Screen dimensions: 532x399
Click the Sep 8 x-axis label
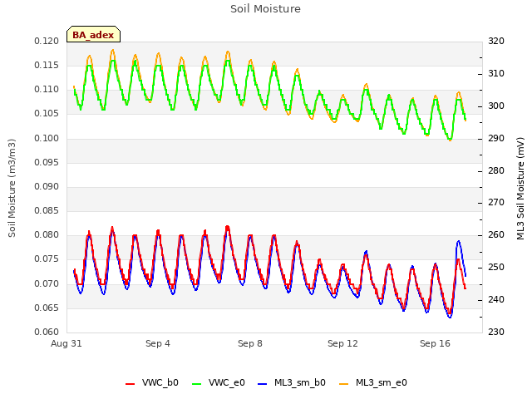click(x=250, y=343)
